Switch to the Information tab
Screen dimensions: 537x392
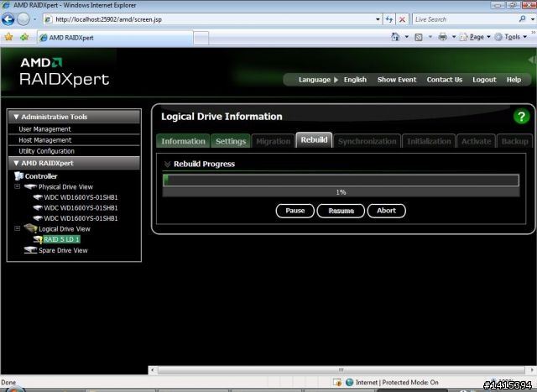pos(183,141)
